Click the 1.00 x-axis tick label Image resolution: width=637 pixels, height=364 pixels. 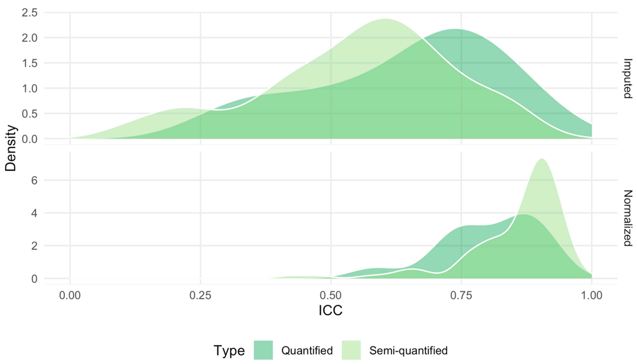pyautogui.click(x=591, y=295)
